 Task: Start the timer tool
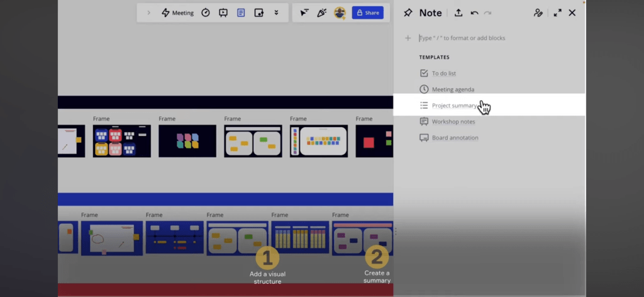(x=206, y=13)
